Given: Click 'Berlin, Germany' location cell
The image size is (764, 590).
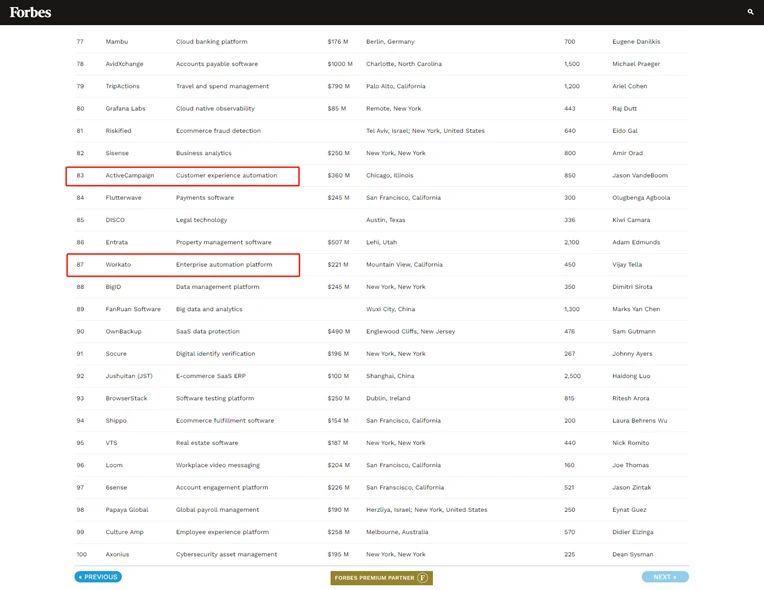Looking at the screenshot, I should [390, 42].
